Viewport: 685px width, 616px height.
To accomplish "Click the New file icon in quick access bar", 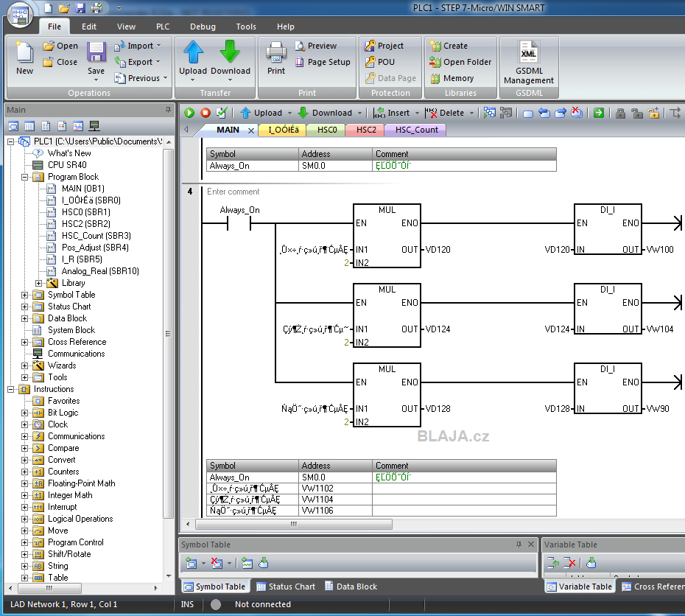I will point(49,8).
